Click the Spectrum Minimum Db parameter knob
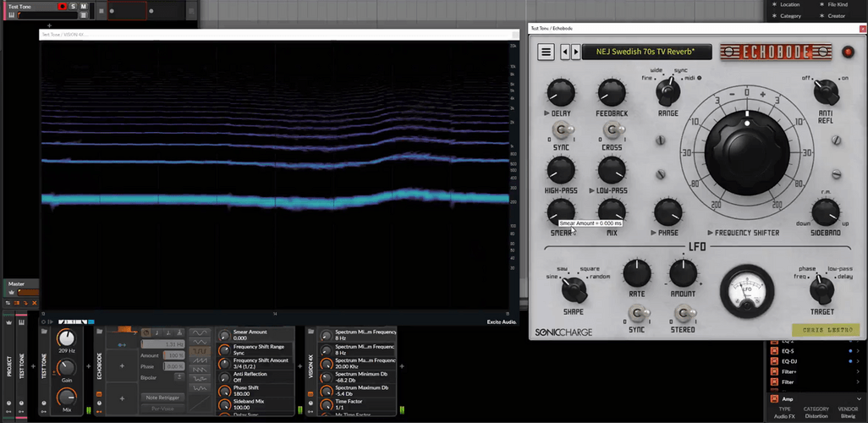868x423 pixels. coord(326,377)
